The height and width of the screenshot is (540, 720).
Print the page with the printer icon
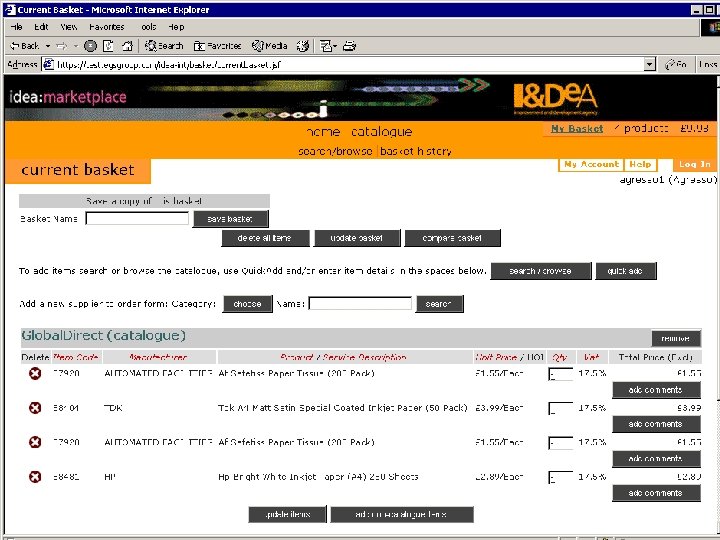[350, 46]
